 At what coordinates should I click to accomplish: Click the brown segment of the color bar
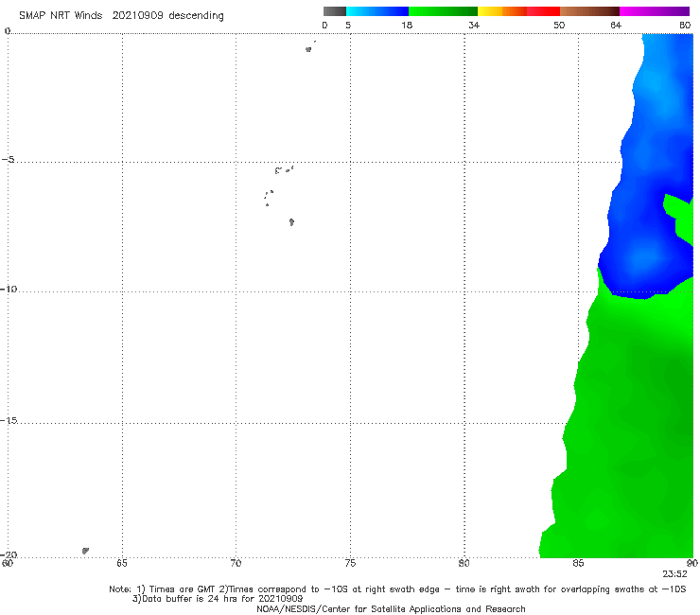pos(589,11)
